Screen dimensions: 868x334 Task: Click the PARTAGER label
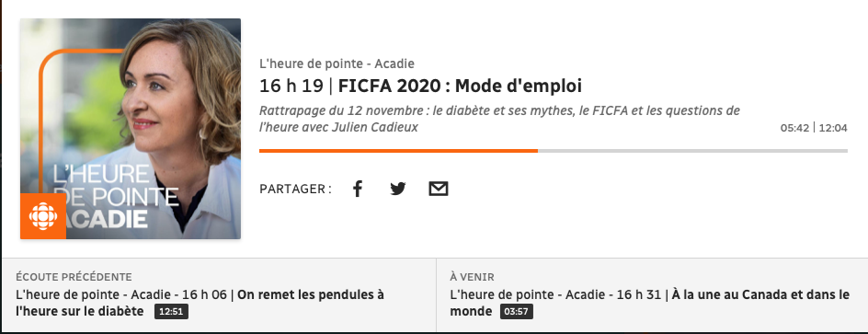(x=295, y=189)
